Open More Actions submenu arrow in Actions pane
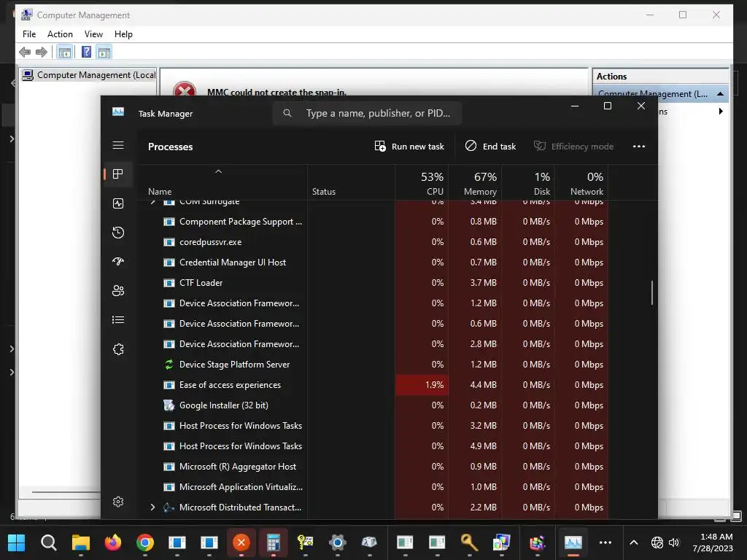The image size is (747, 560). click(721, 112)
